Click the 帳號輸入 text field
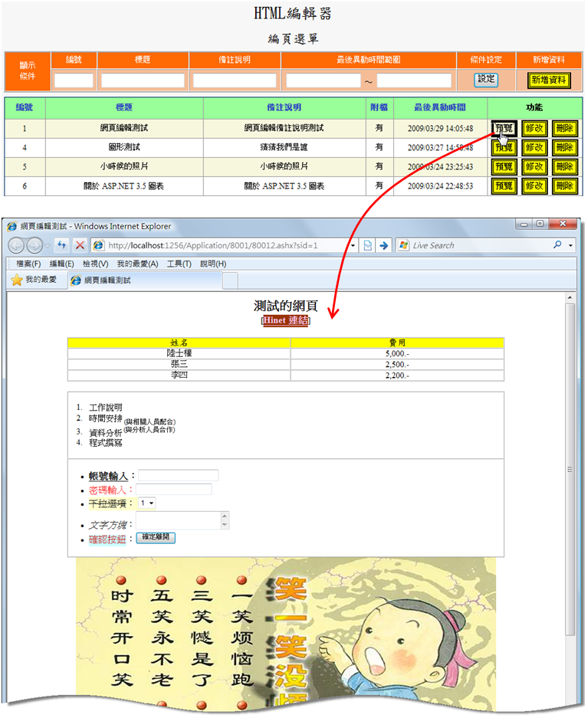 178,475
